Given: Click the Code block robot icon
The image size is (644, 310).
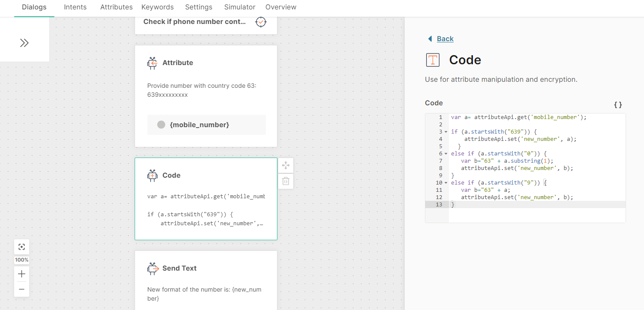Looking at the screenshot, I should pyautogui.click(x=152, y=176).
